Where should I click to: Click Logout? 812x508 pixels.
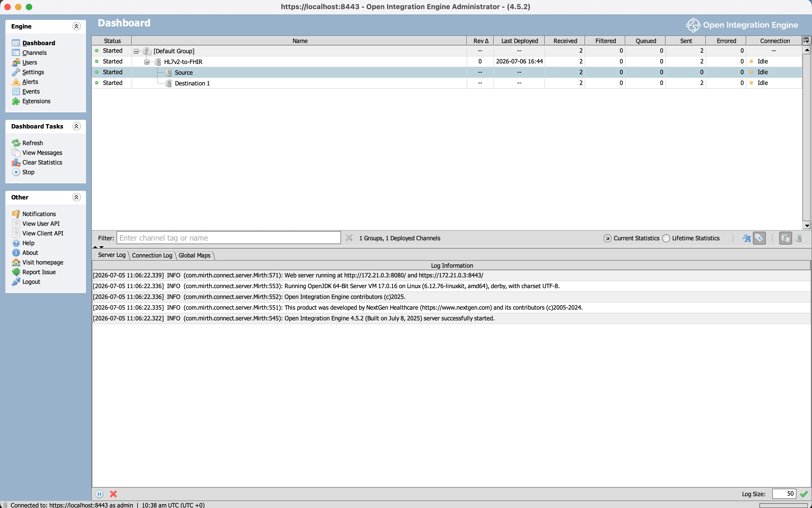click(31, 282)
